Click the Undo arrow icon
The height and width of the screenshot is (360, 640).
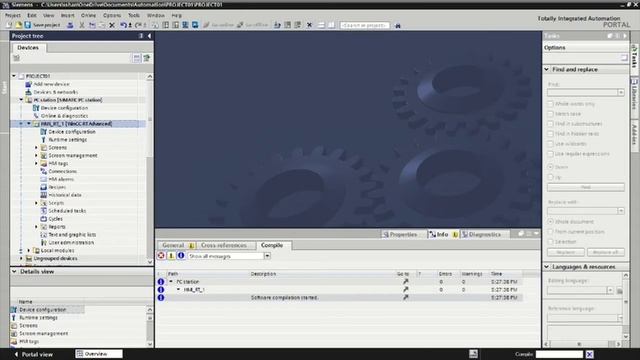point(123,25)
